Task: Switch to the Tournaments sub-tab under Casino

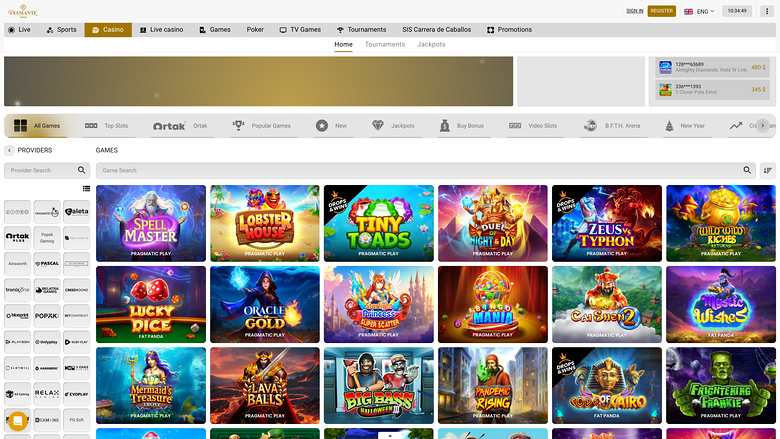Action: (x=385, y=44)
